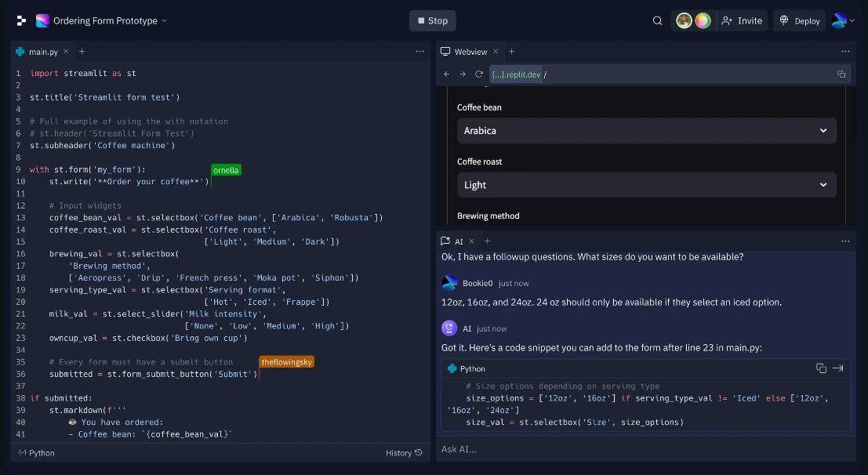Click the 'with st.form' line of code

click(x=88, y=169)
